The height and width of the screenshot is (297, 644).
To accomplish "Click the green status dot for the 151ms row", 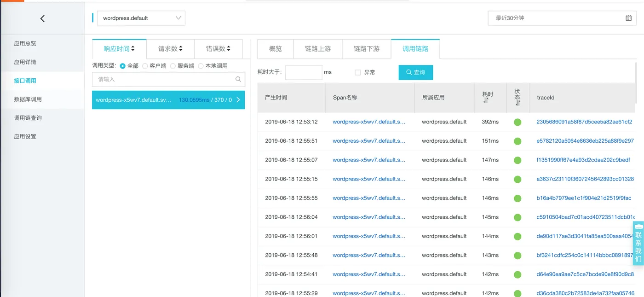I will click(x=517, y=141).
